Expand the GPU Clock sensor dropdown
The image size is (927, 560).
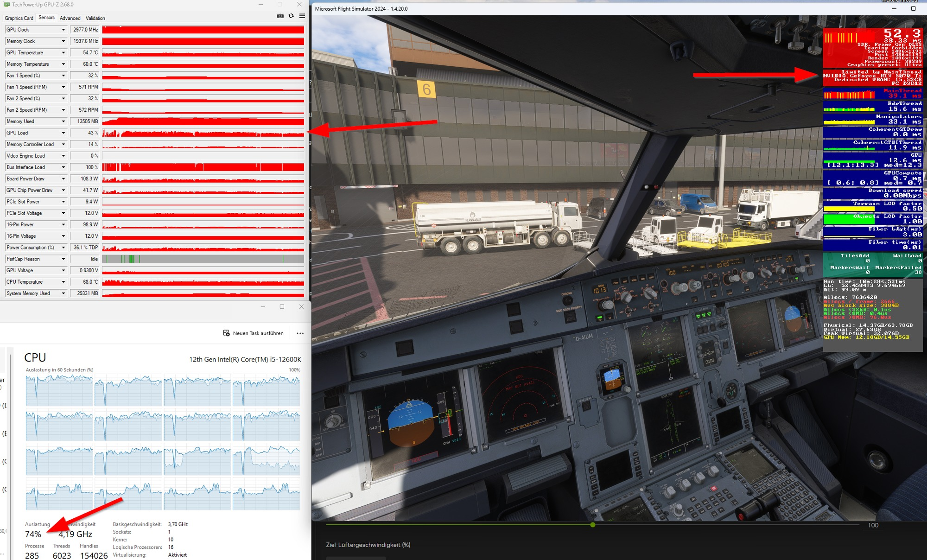click(x=63, y=30)
